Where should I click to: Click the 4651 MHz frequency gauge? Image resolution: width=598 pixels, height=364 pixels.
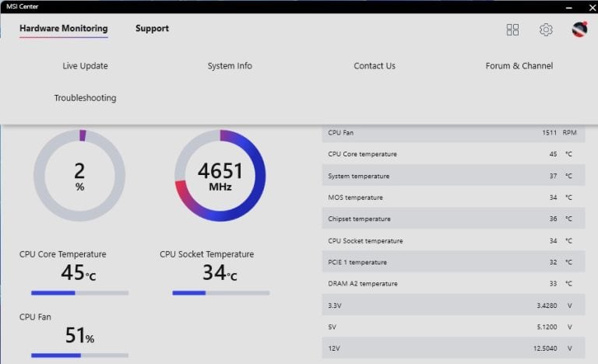[x=220, y=175]
